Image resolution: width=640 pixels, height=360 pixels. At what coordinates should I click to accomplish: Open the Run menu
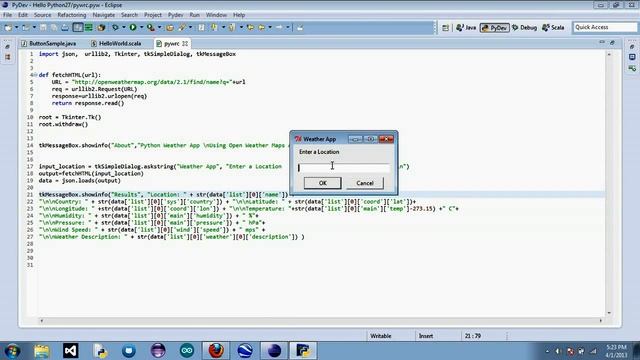195,15
